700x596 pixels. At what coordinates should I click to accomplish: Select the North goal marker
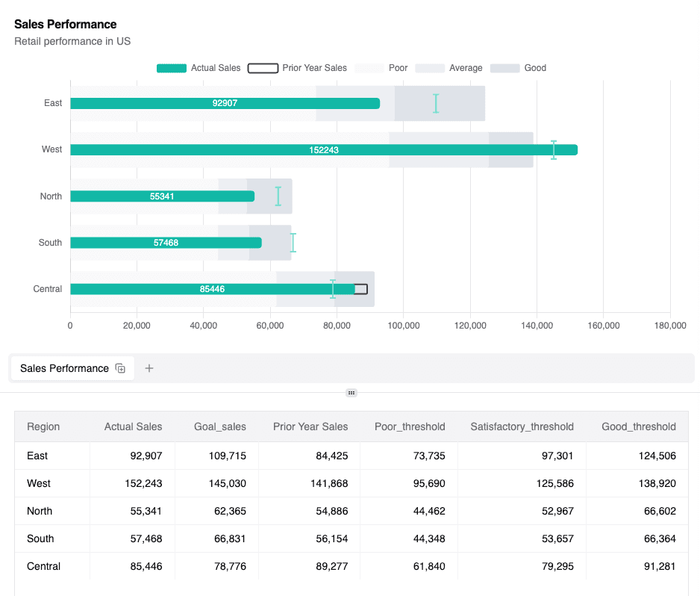click(278, 196)
